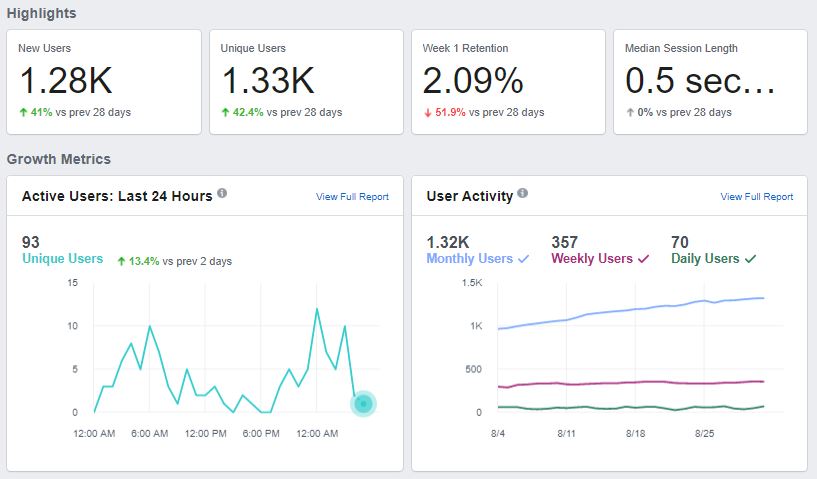
Task: Click info icon beside User Activity title
Action: pyautogui.click(x=523, y=194)
